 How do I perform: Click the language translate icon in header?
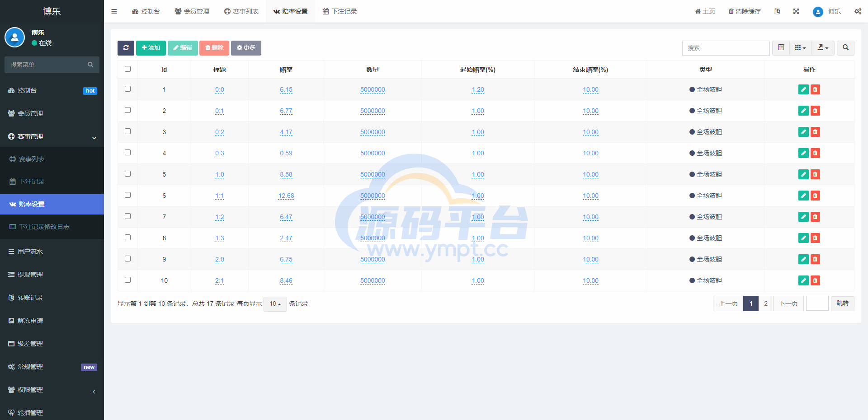tap(777, 11)
